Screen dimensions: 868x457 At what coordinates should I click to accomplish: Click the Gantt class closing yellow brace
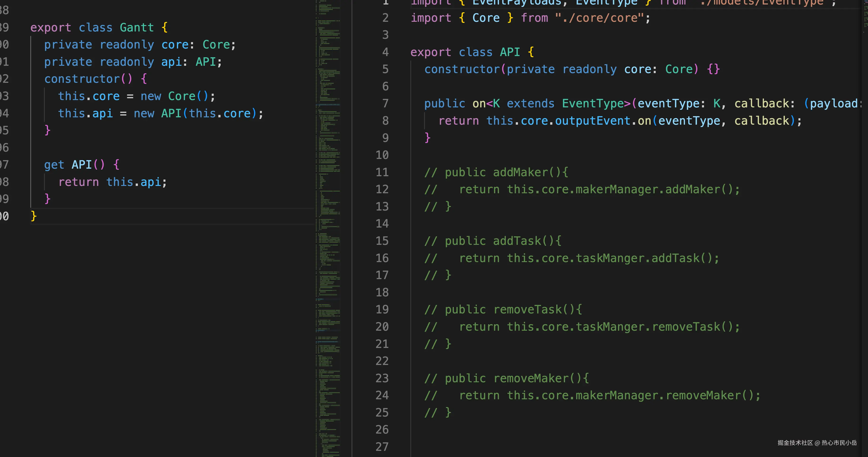34,216
